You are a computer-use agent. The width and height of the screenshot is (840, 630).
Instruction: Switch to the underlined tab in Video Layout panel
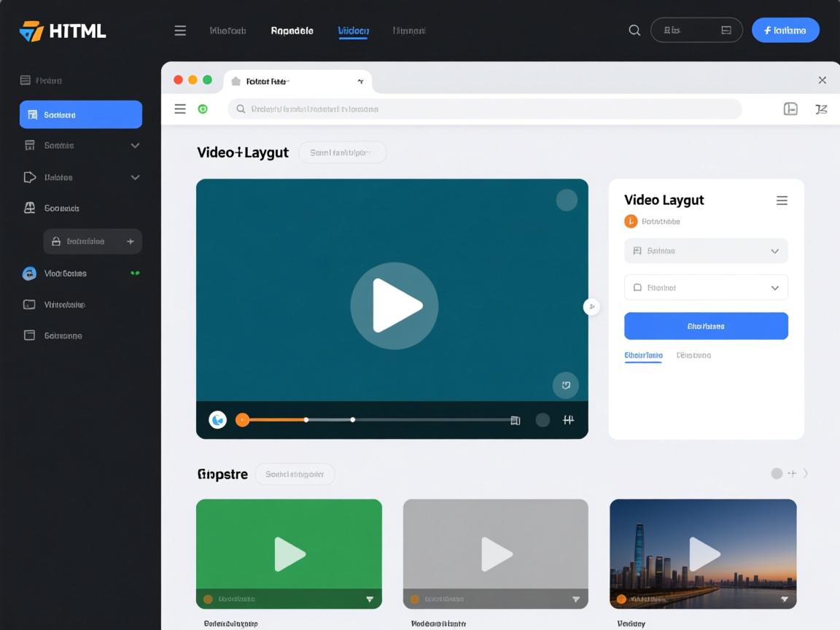click(643, 356)
